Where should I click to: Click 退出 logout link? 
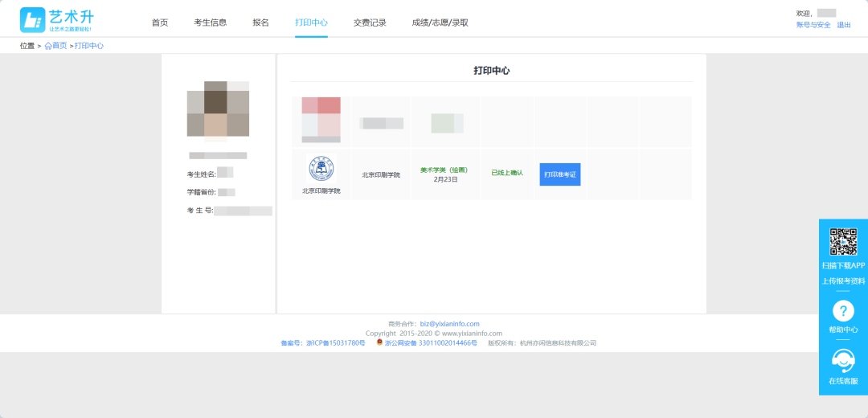tap(844, 25)
